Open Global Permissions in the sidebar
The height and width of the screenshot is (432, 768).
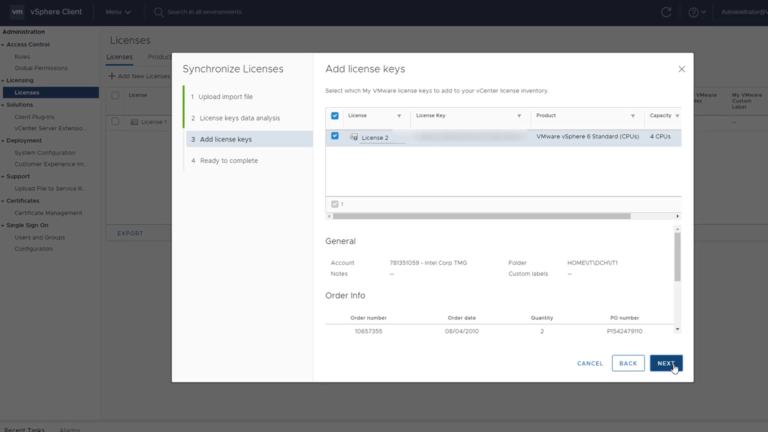click(x=41, y=68)
